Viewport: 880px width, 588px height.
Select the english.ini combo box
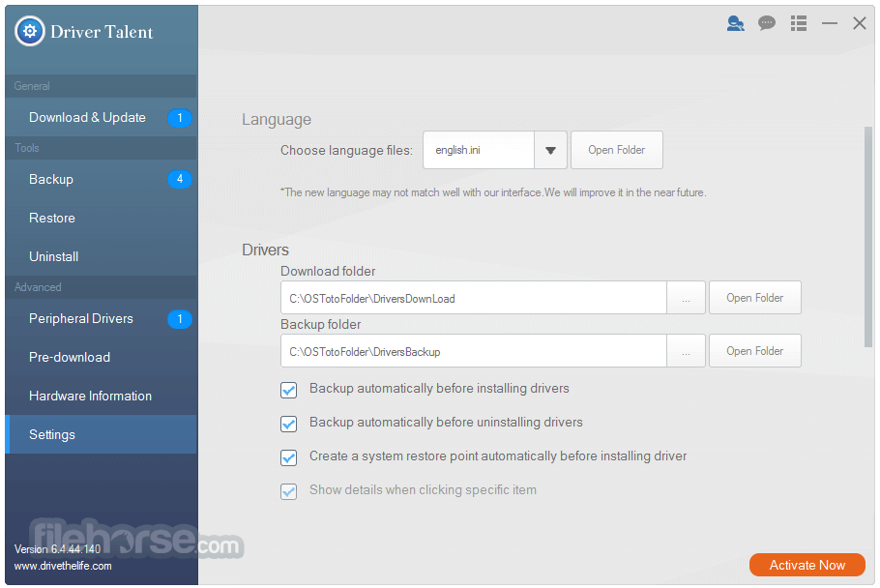(479, 150)
